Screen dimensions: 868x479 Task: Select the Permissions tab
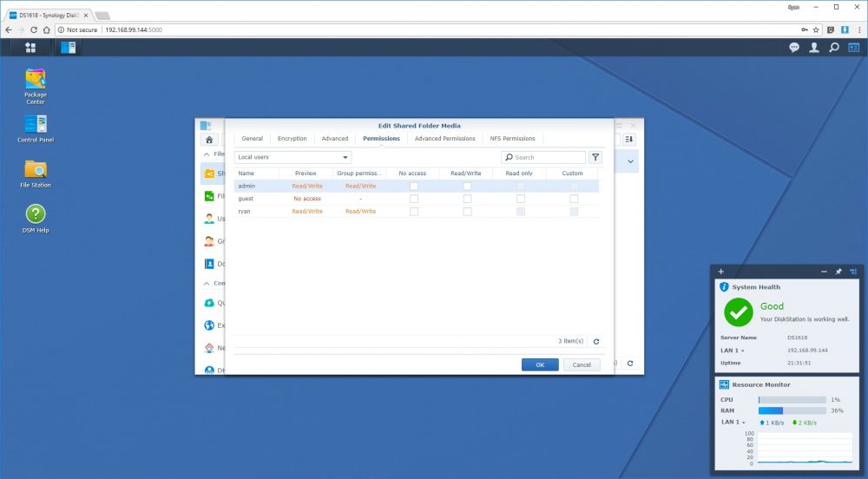tap(381, 139)
